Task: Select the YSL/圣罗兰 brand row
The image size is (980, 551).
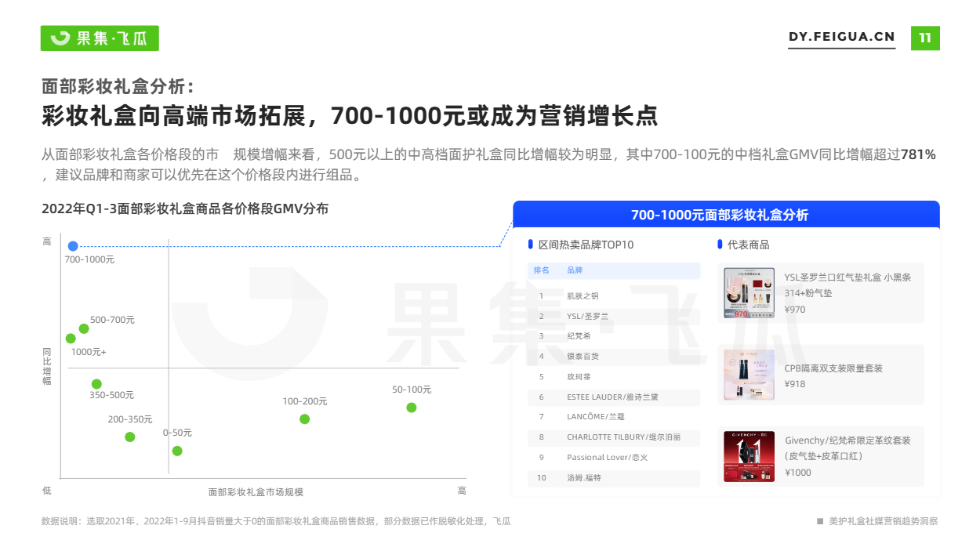Action: click(x=614, y=316)
